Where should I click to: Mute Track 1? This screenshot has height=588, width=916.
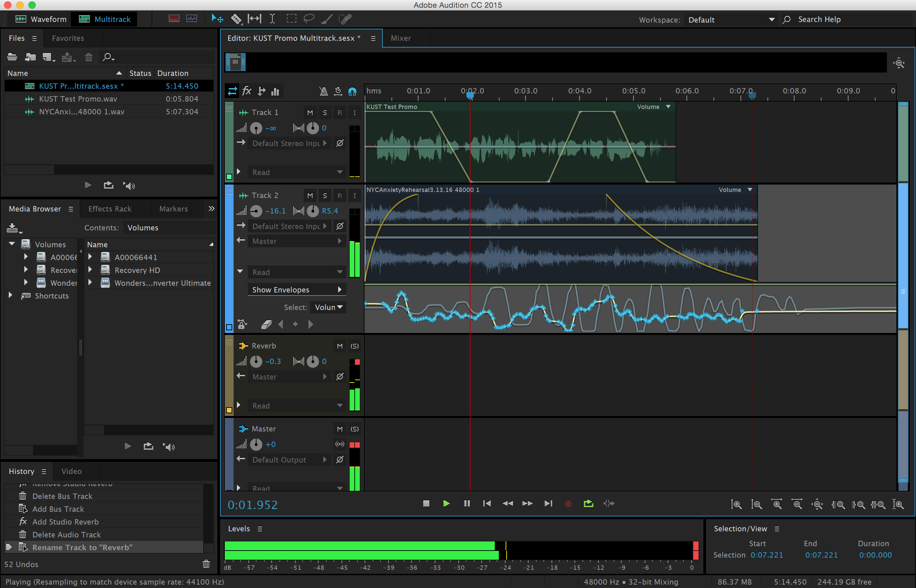(310, 113)
